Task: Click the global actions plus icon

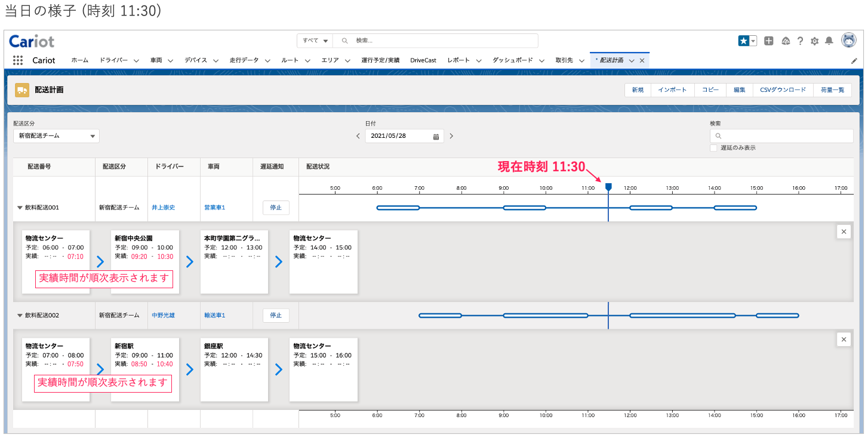Action: (x=769, y=41)
